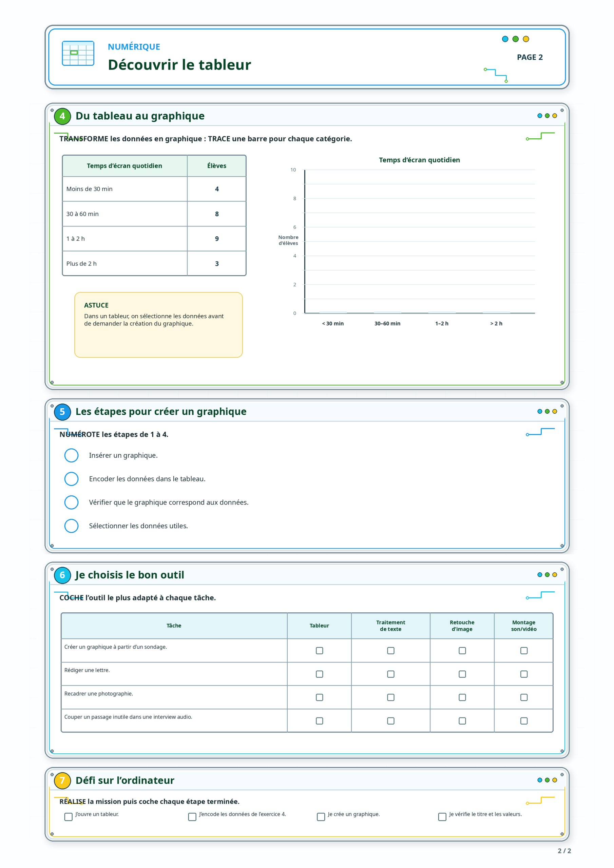Image resolution: width=614 pixels, height=868 pixels.
Task: Click the blue dot in page header
Action: pyautogui.click(x=505, y=39)
